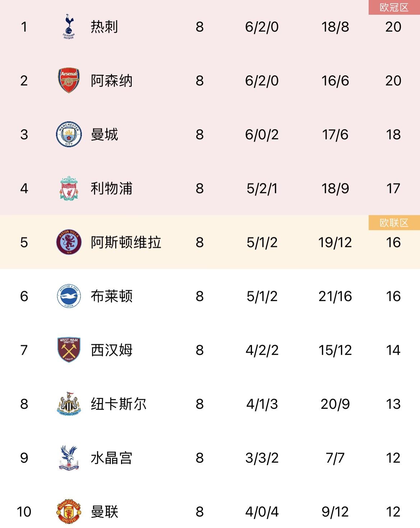Screen dimensions: 420x528
Task: Tap the Manchester United club badge
Action: click(69, 511)
